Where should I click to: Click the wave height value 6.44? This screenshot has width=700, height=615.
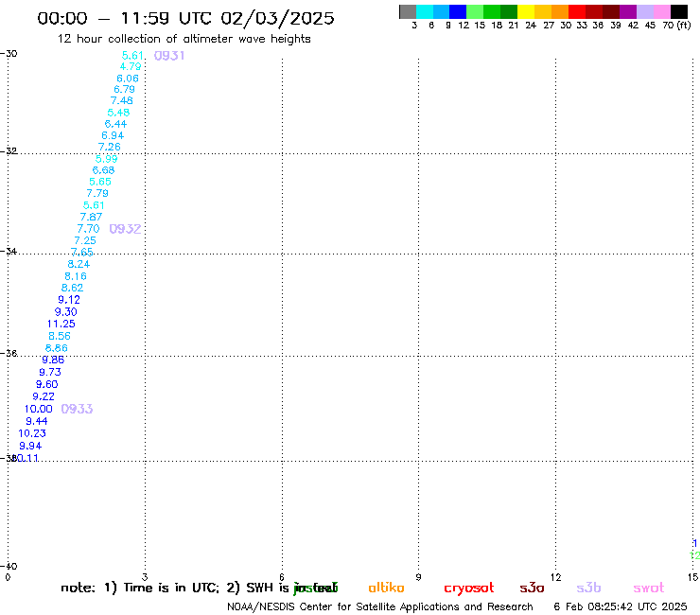click(115, 124)
